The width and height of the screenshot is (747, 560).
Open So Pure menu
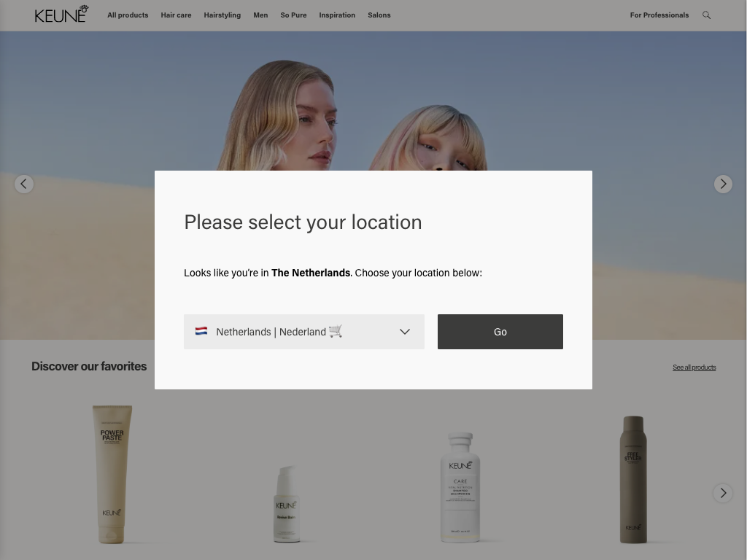(293, 15)
